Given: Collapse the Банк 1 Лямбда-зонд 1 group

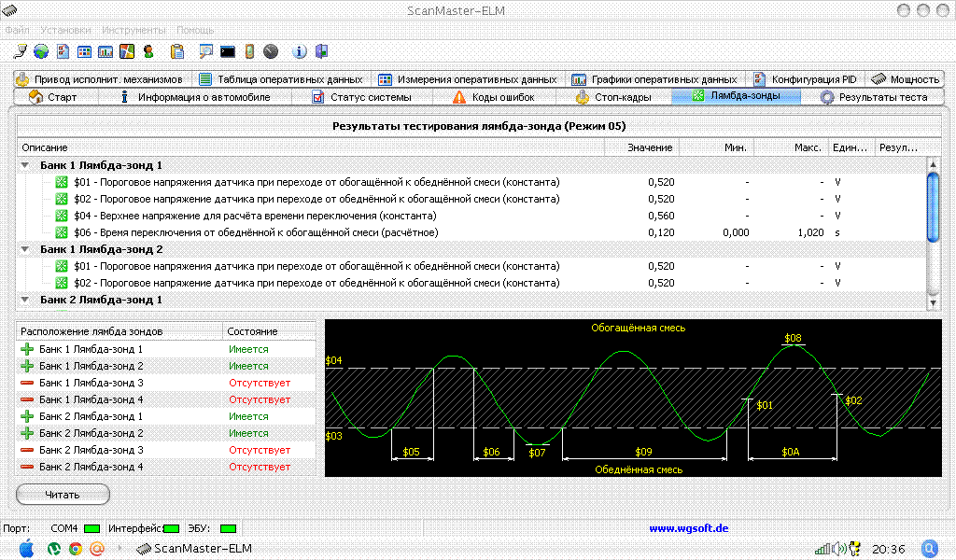Looking at the screenshot, I should coord(25,165).
